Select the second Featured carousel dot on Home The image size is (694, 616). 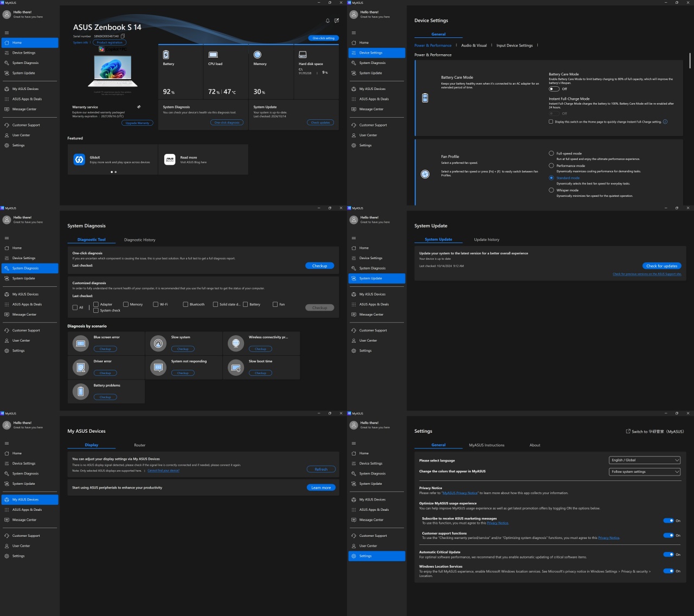pyautogui.click(x=115, y=172)
